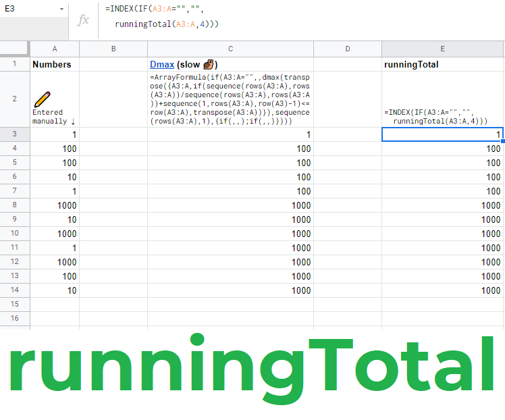Select column A header

[55, 49]
